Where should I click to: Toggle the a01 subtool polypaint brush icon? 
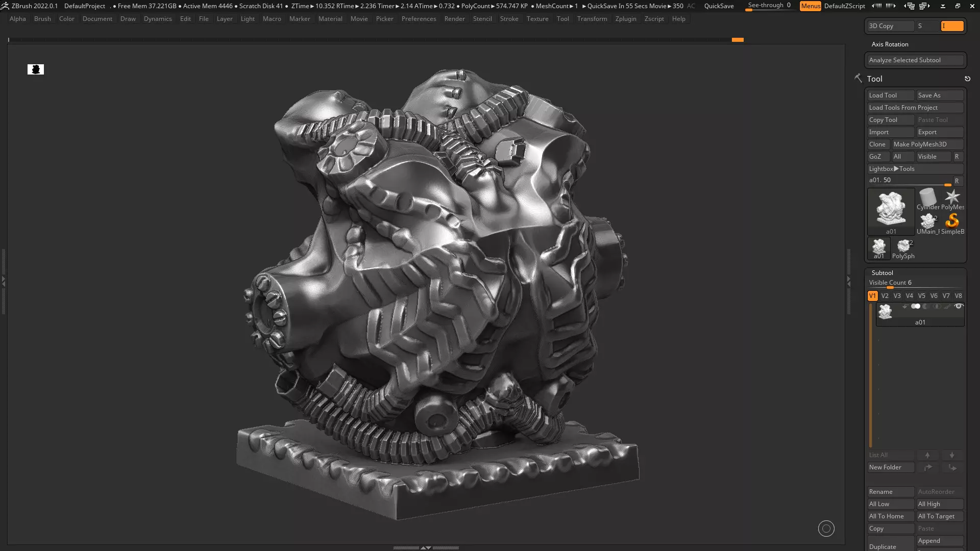click(x=947, y=307)
